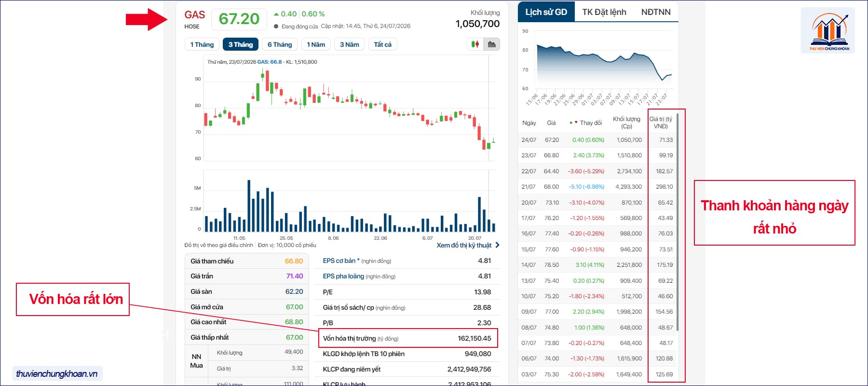
Task: Open the NĐTNN tab
Action: tap(656, 12)
